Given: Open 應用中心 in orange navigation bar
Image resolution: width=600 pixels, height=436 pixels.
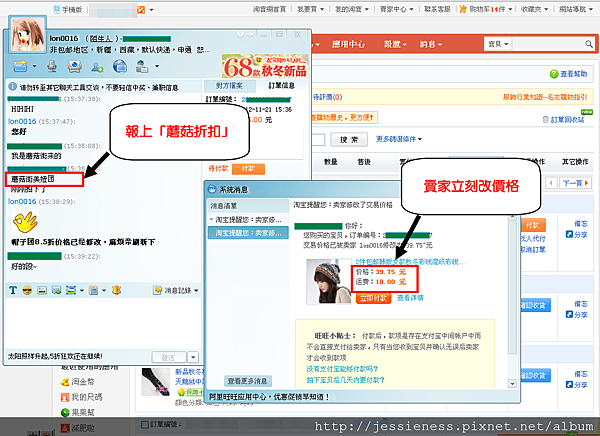Looking at the screenshot, I should [x=348, y=44].
